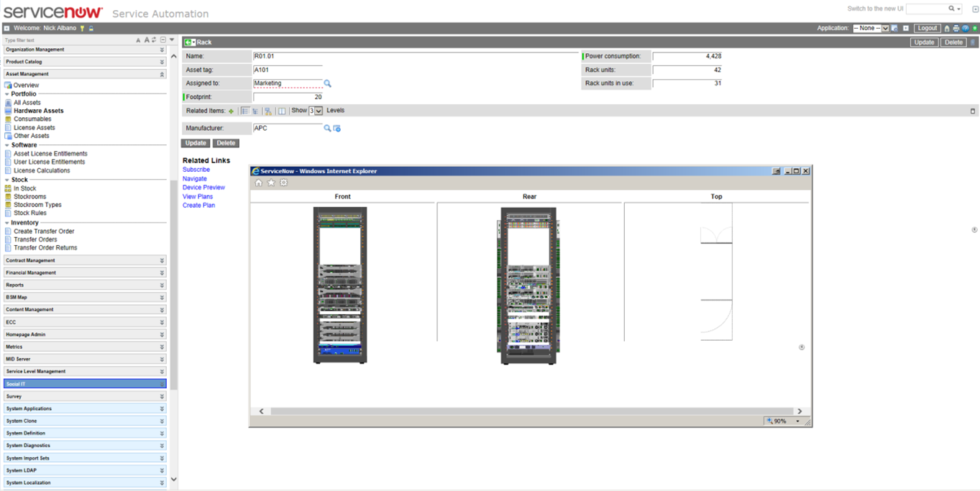Open the Create Transfer Order module
Image resolution: width=980 pixels, height=491 pixels.
click(x=44, y=231)
